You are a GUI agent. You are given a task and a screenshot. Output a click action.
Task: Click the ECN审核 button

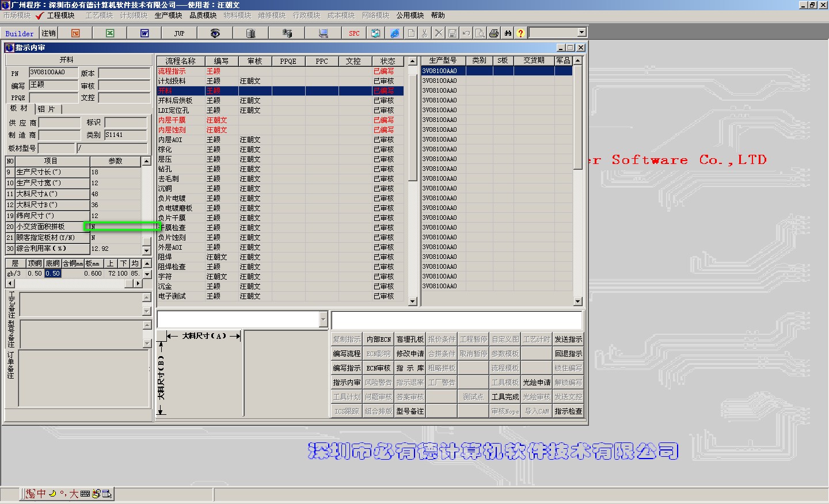tap(378, 368)
